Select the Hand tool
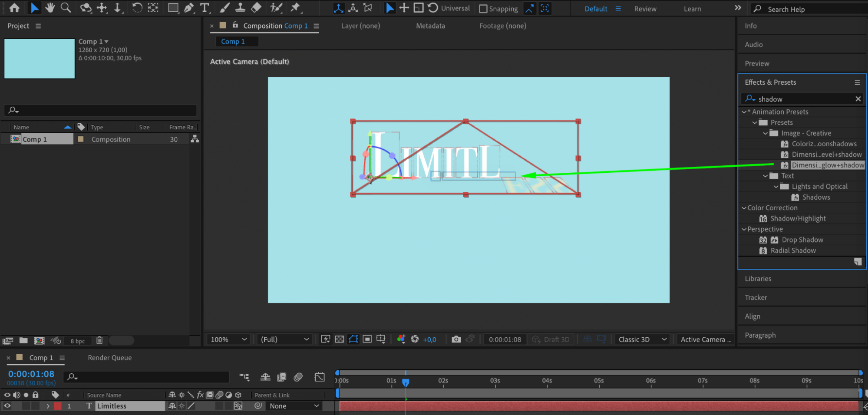Viewport: 868px width, 415px height. point(50,8)
